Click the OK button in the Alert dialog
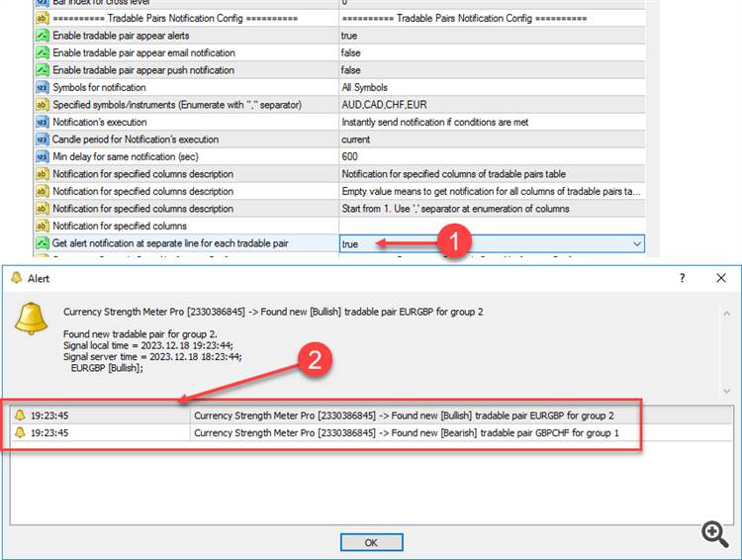Viewport: 742px width, 560px height. pos(371,542)
